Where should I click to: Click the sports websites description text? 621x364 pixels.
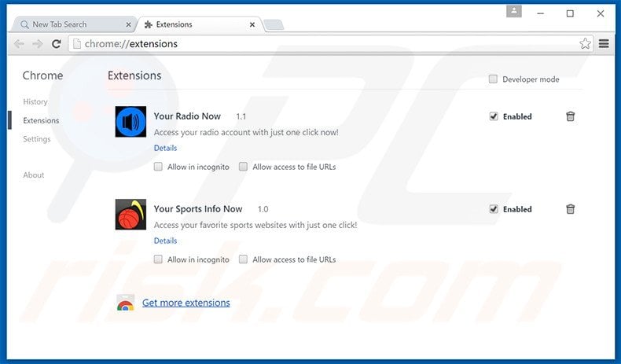[255, 225]
